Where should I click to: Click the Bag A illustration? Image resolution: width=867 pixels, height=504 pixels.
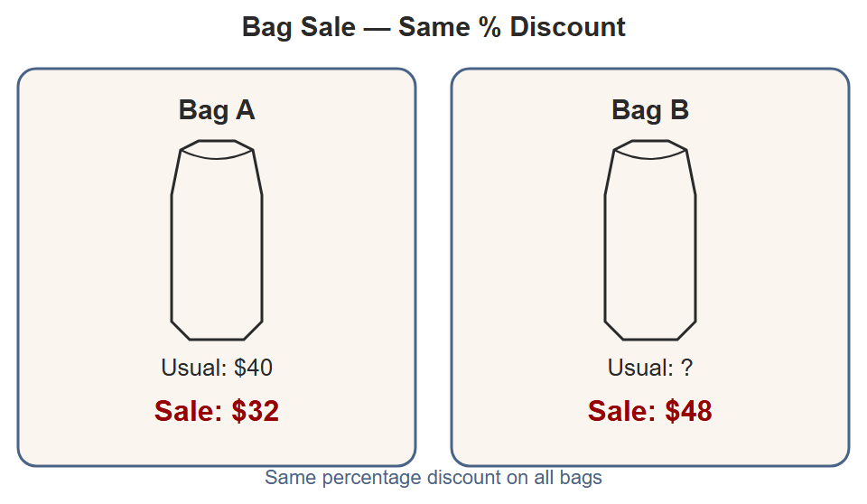tap(217, 239)
